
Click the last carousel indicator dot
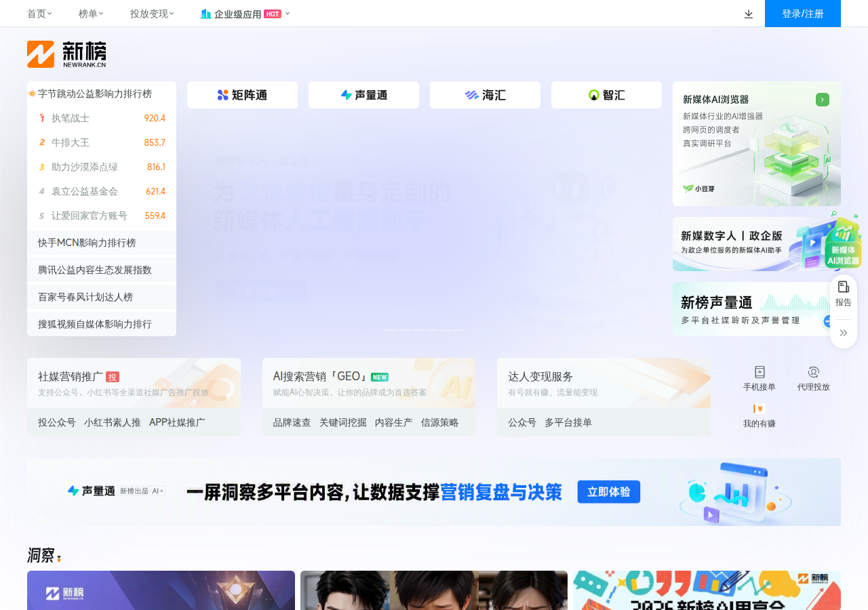click(458, 330)
